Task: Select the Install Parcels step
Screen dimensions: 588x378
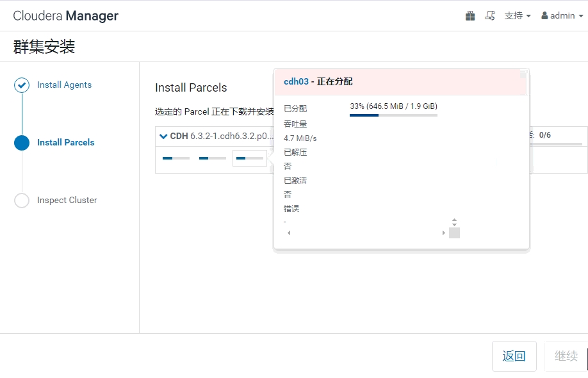Action: (x=65, y=142)
